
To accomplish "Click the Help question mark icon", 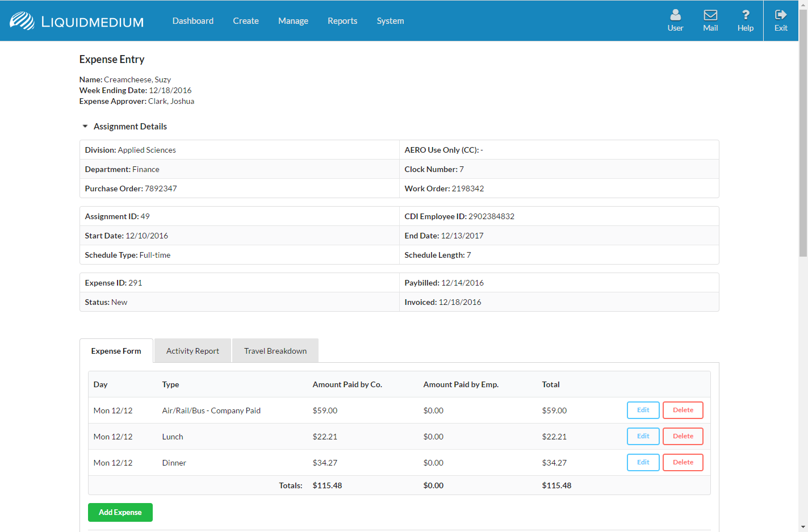I will pyautogui.click(x=746, y=15).
